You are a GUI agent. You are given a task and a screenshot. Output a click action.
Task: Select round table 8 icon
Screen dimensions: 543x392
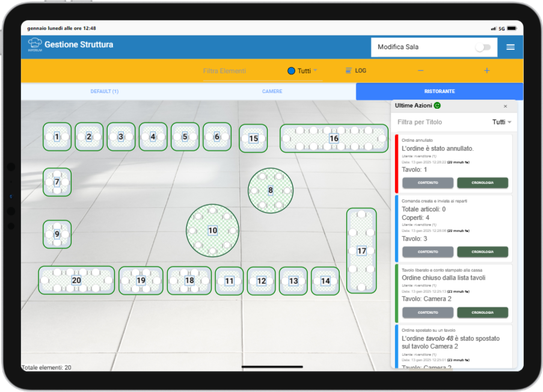(x=271, y=190)
